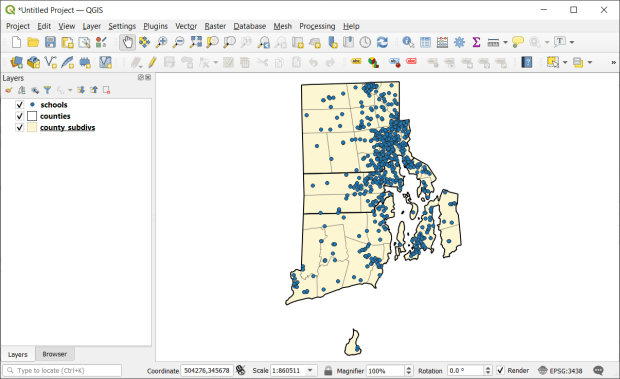
Task: Open the Vector menu
Action: pyautogui.click(x=186, y=26)
